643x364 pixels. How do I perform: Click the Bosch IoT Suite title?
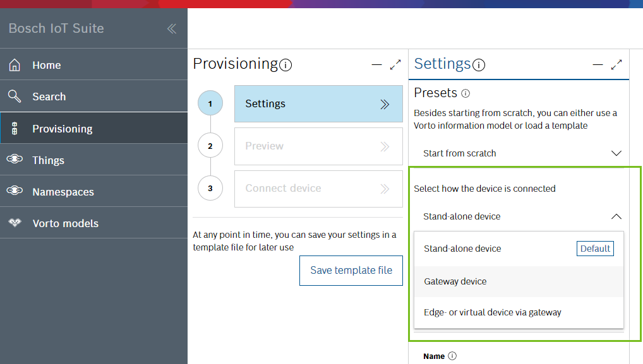point(56,28)
